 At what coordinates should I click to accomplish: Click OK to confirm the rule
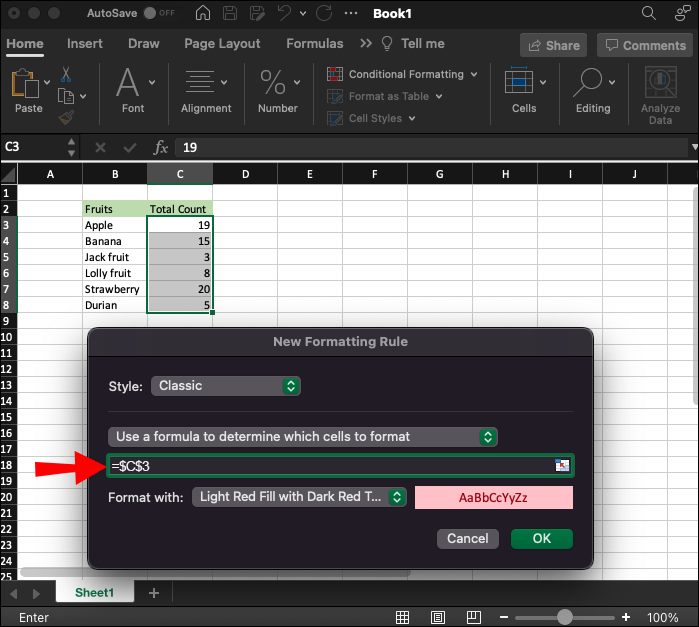pyautogui.click(x=541, y=538)
